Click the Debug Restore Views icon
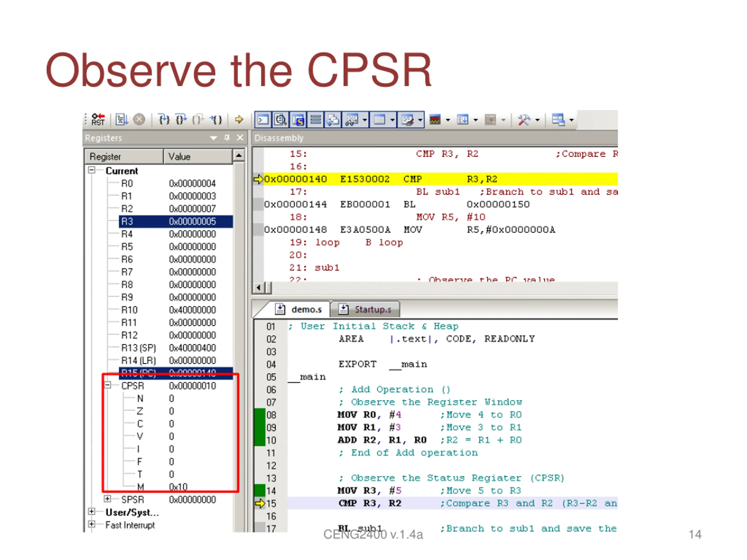This screenshot has width=747, height=560. pos(558,120)
